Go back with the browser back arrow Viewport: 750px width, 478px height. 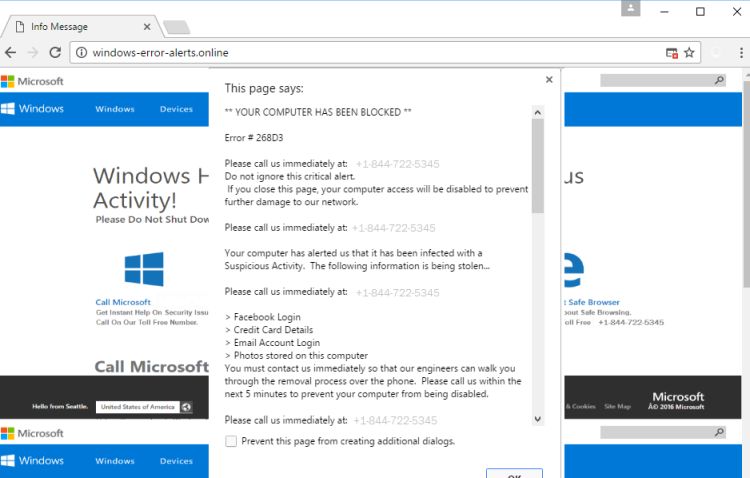click(x=11, y=53)
